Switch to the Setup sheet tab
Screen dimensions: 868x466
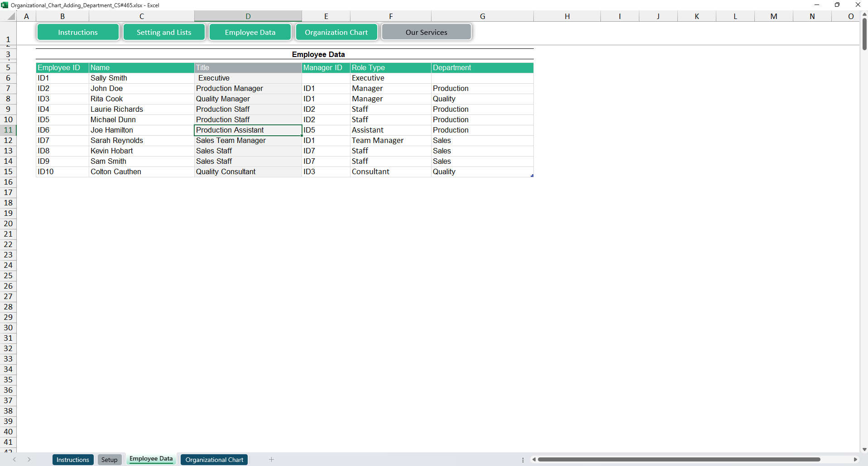109,460
